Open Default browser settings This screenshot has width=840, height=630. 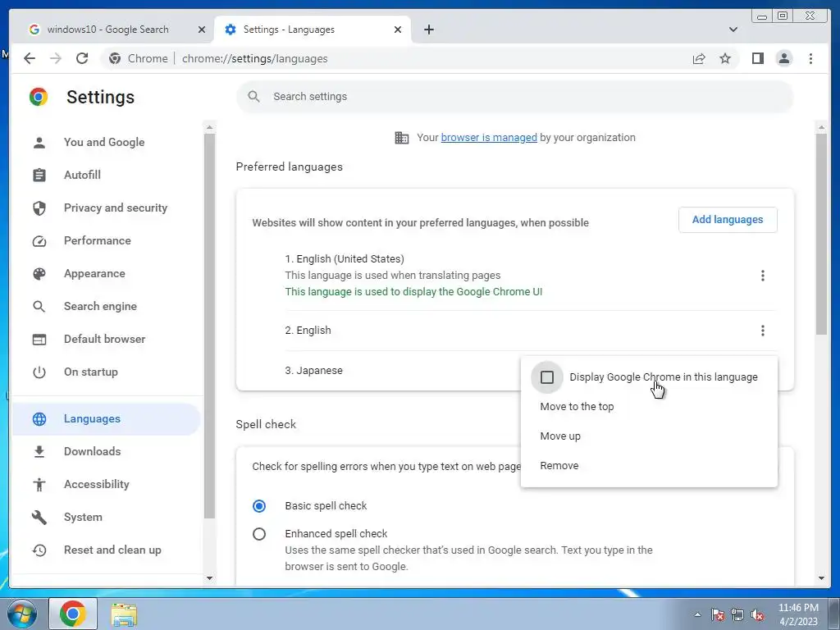coord(104,339)
